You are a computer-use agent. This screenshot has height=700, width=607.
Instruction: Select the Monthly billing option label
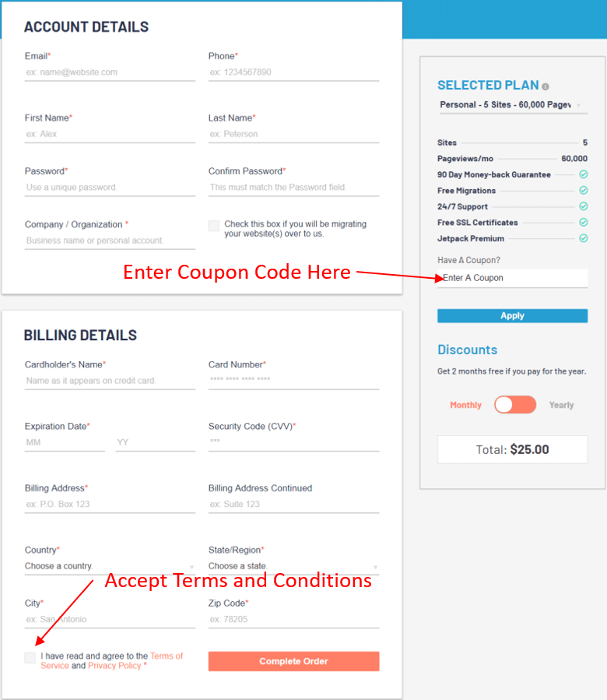(x=465, y=405)
